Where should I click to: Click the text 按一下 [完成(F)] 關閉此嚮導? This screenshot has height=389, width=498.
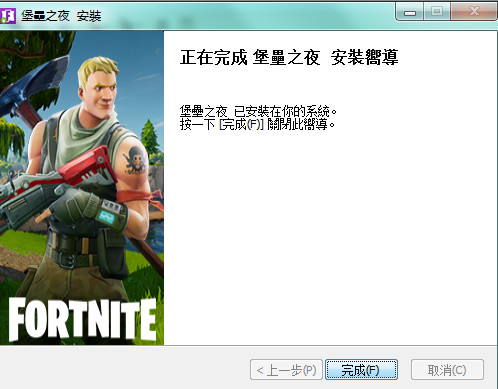coord(257,125)
